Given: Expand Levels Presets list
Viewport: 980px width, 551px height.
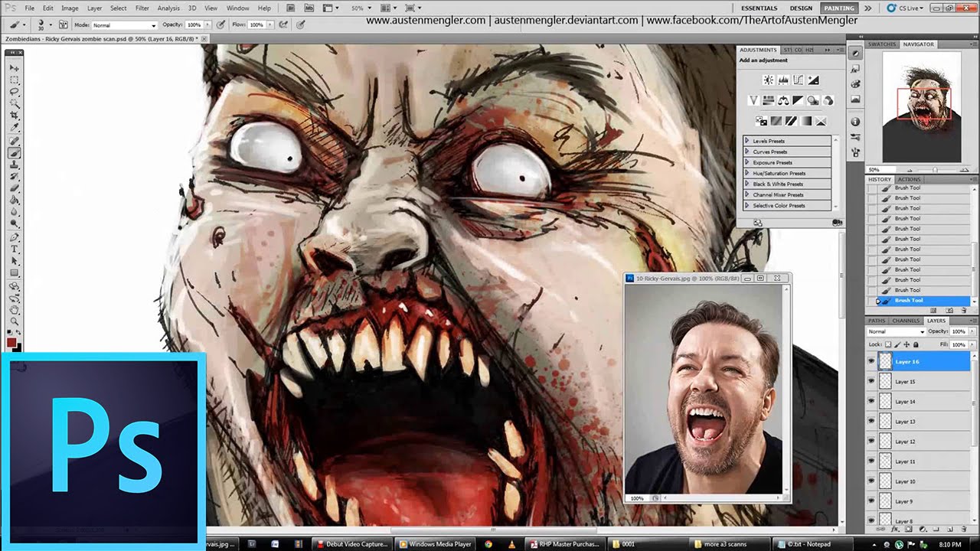Looking at the screenshot, I should coord(746,141).
